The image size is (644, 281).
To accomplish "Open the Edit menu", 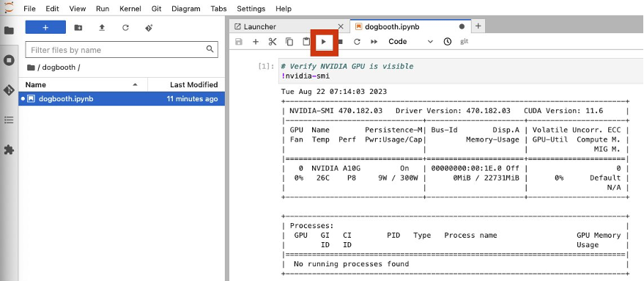I will pos(52,8).
